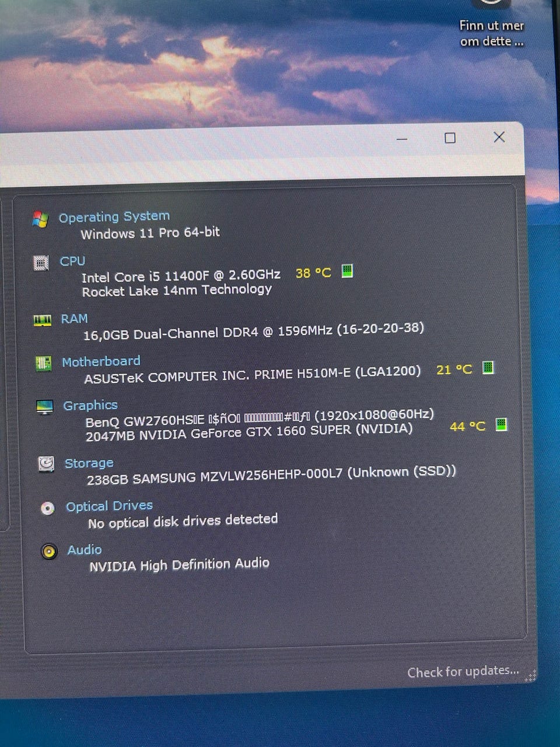Select the BenQ GW2760HS monitor line
Image resolution: width=560 pixels, height=747 pixels.
click(260, 418)
